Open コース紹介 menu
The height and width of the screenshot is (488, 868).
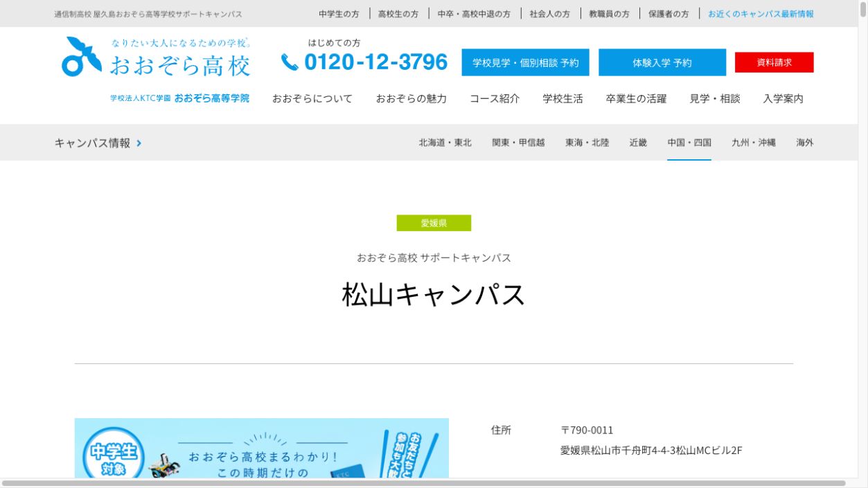click(x=495, y=99)
